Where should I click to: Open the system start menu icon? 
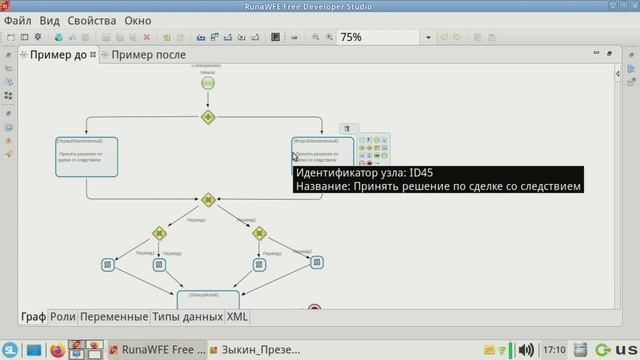[x=10, y=350]
